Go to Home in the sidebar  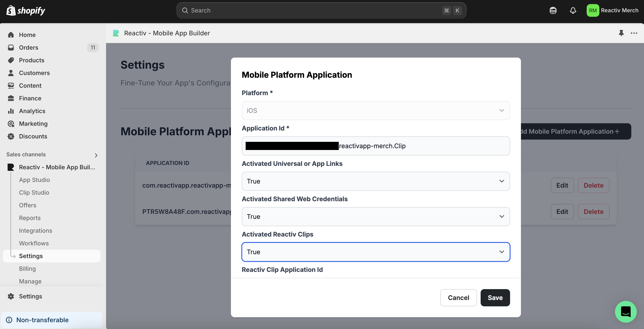27,35
